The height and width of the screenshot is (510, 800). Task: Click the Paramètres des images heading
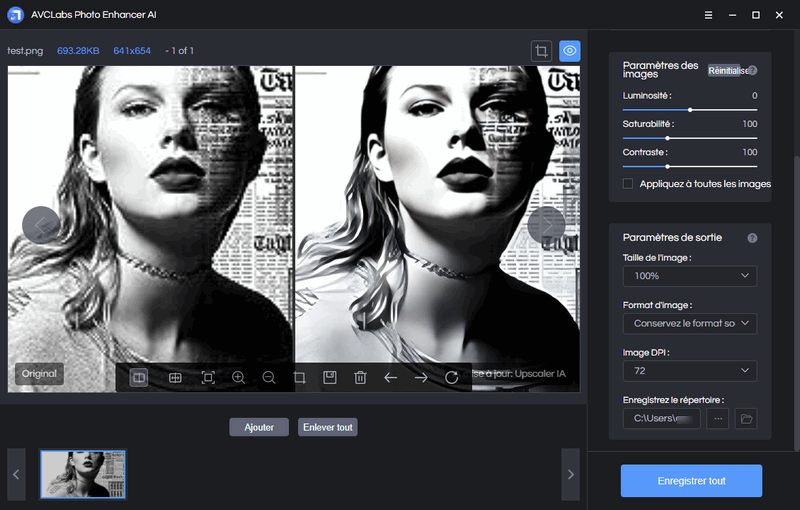(660, 70)
